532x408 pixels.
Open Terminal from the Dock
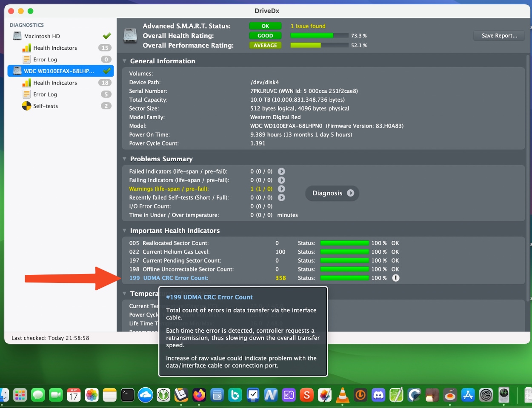[x=128, y=395]
